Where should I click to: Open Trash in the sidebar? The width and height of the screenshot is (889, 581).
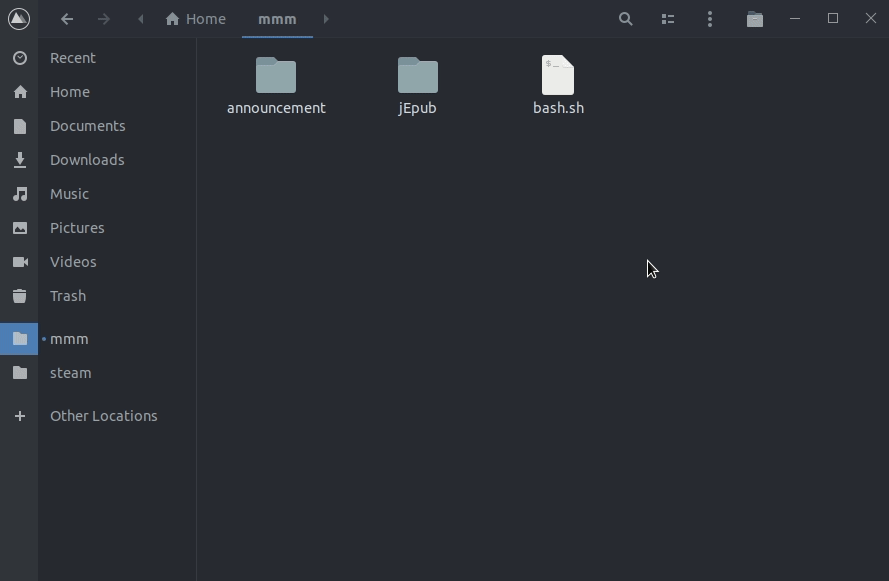pos(68,296)
